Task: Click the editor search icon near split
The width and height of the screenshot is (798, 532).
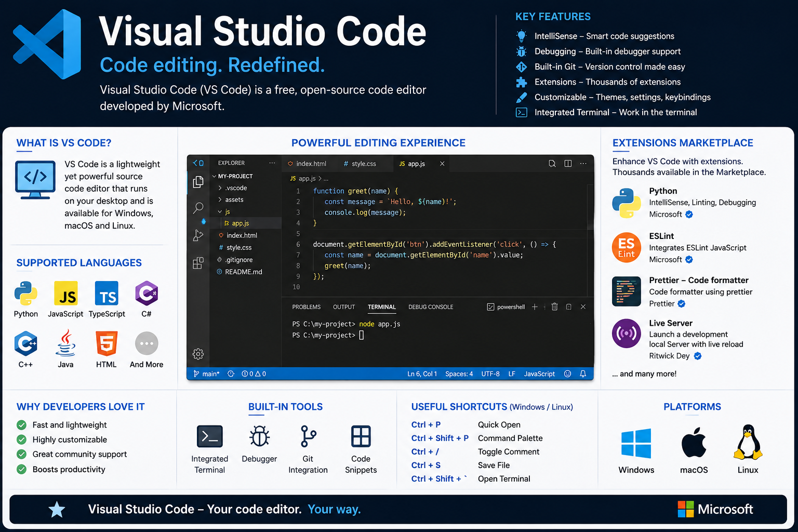Action: click(x=552, y=164)
